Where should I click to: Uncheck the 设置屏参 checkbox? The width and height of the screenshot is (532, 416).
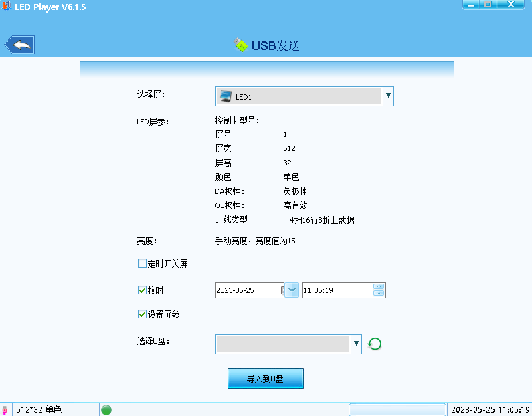point(142,314)
